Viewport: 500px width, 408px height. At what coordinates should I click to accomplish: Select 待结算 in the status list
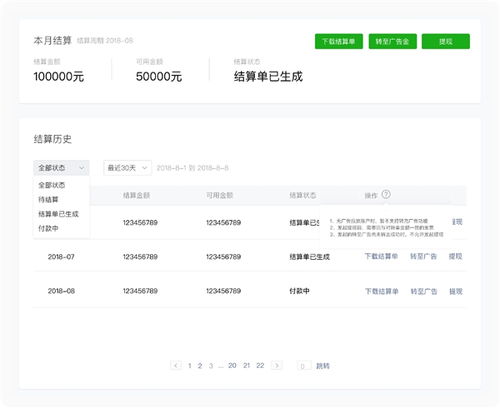48,199
